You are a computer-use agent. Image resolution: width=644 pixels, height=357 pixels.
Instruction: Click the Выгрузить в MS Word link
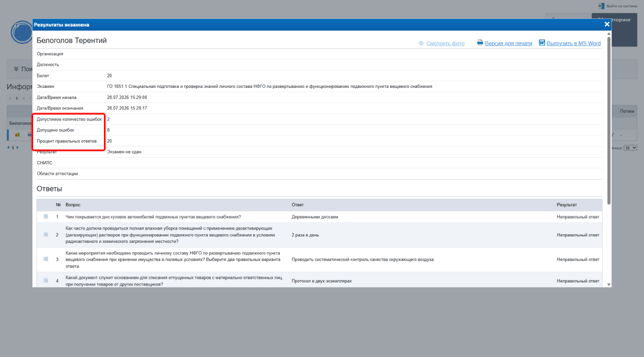[574, 43]
